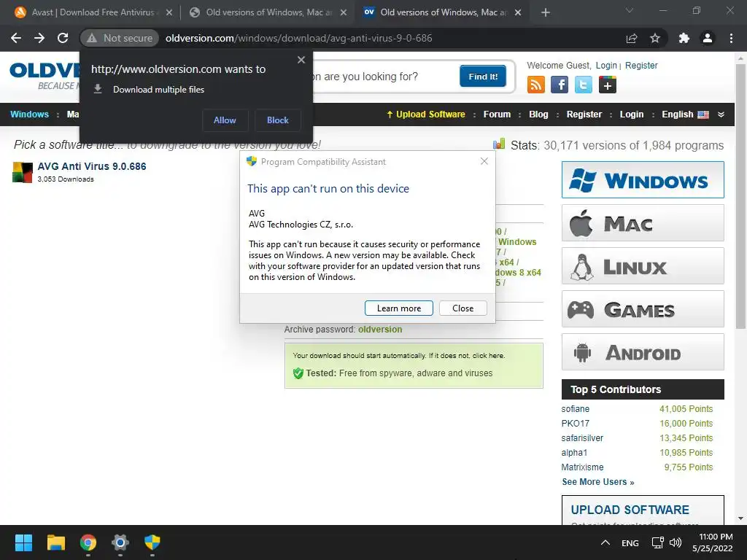The height and width of the screenshot is (560, 747).
Task: Click the ENG language indicator
Action: tap(630, 542)
